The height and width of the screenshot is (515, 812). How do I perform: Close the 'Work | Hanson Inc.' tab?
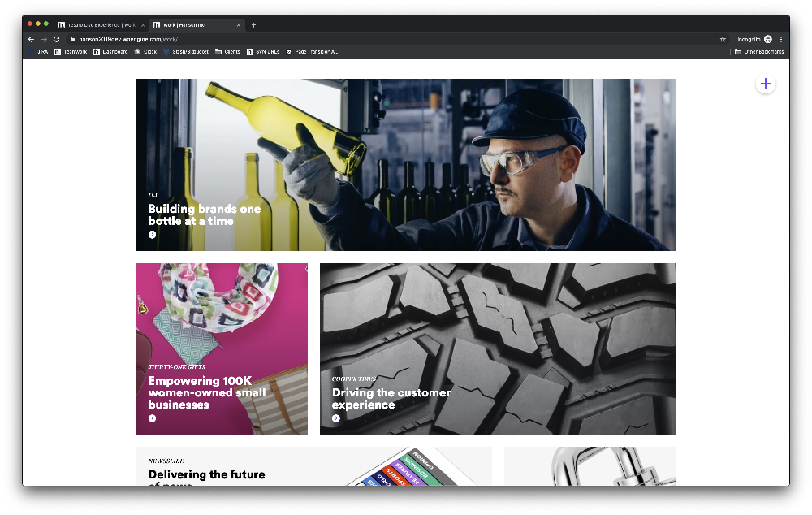238,25
